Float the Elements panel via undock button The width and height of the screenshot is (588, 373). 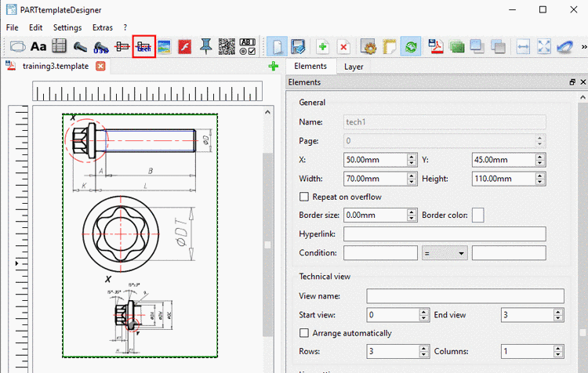[572, 82]
